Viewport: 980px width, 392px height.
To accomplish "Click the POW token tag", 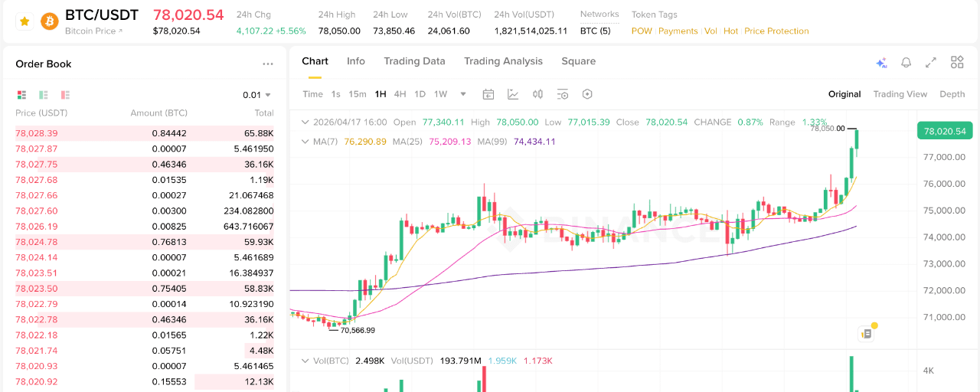I will pos(642,31).
